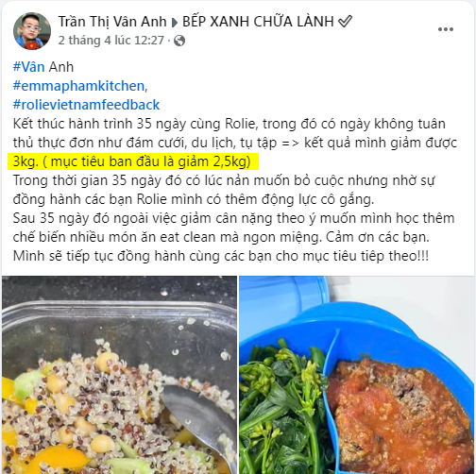Open the #rolievietnamfeedback hashtag
476x474 pixels.
tap(86, 105)
